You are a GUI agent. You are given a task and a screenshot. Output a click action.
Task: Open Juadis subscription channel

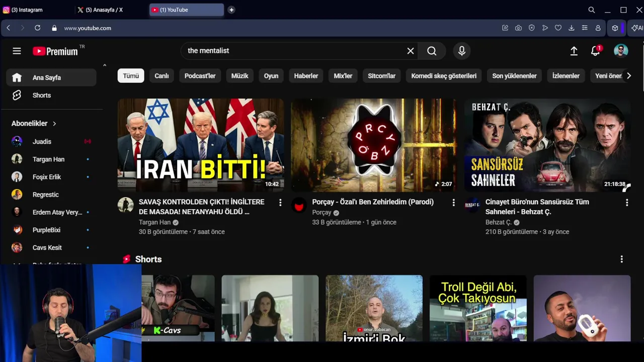point(51,141)
